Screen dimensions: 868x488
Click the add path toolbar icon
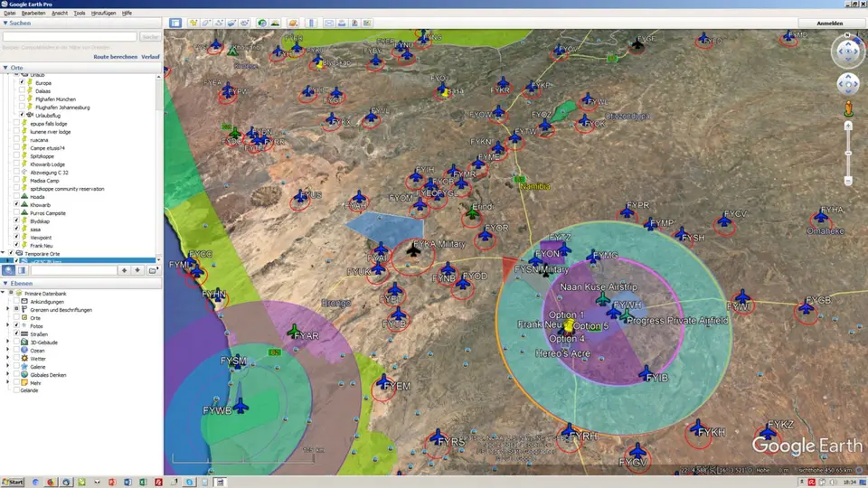click(219, 23)
